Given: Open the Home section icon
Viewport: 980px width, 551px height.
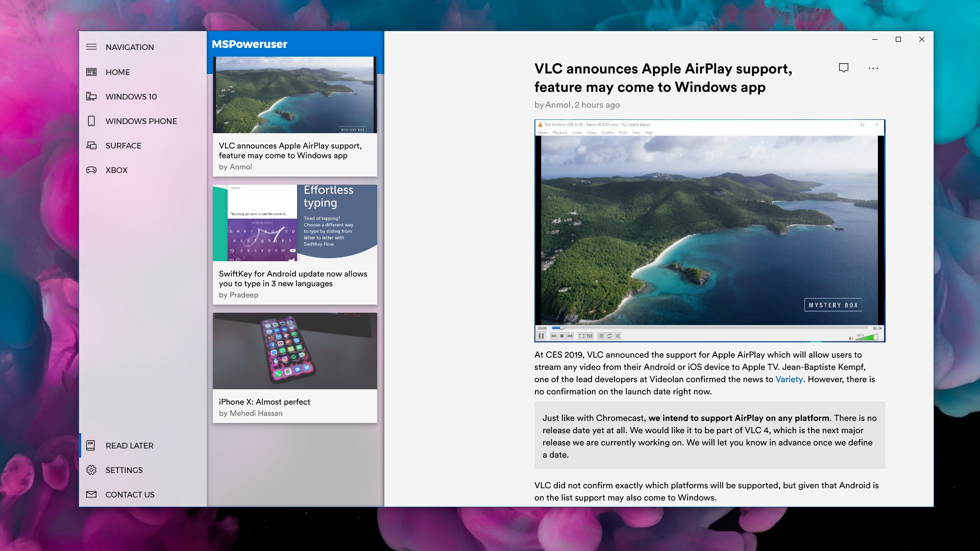Looking at the screenshot, I should point(91,72).
